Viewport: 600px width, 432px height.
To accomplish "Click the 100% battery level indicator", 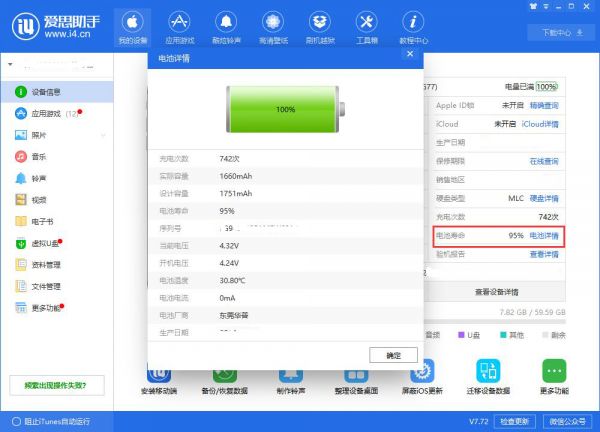I will [546, 87].
